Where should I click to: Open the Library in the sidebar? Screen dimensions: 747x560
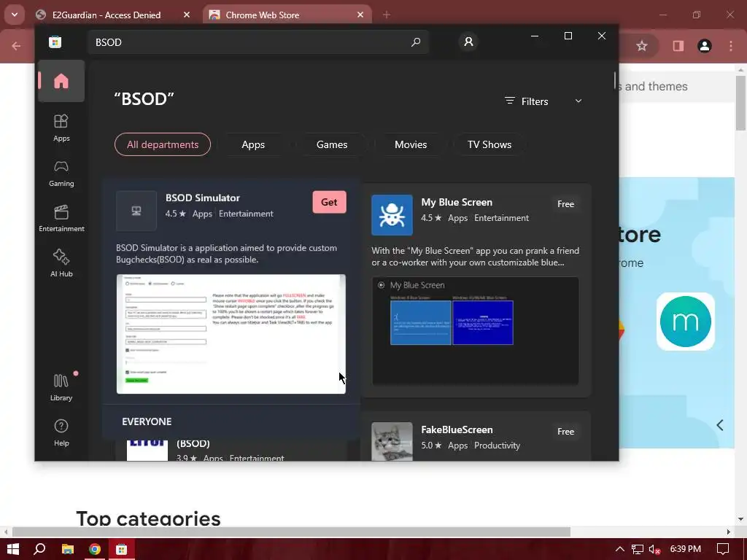pyautogui.click(x=61, y=387)
